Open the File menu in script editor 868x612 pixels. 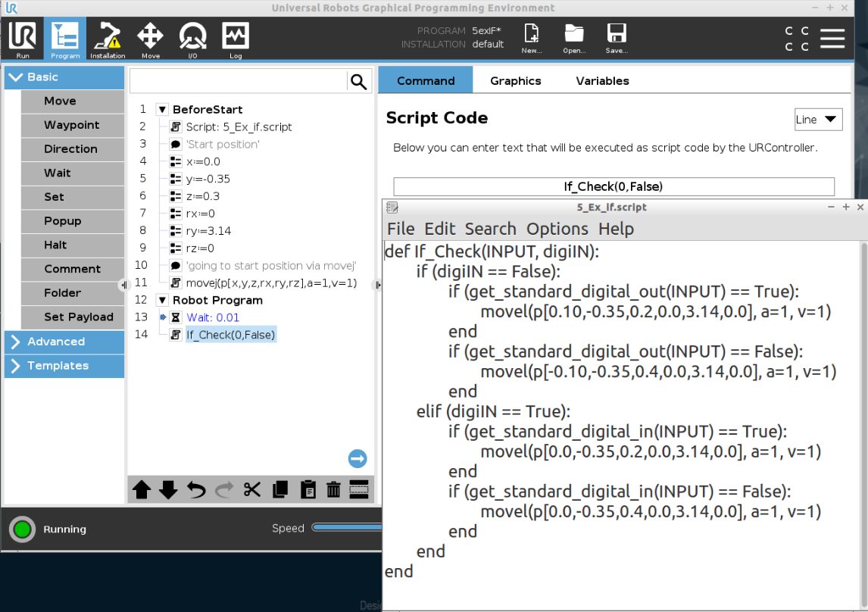(401, 229)
